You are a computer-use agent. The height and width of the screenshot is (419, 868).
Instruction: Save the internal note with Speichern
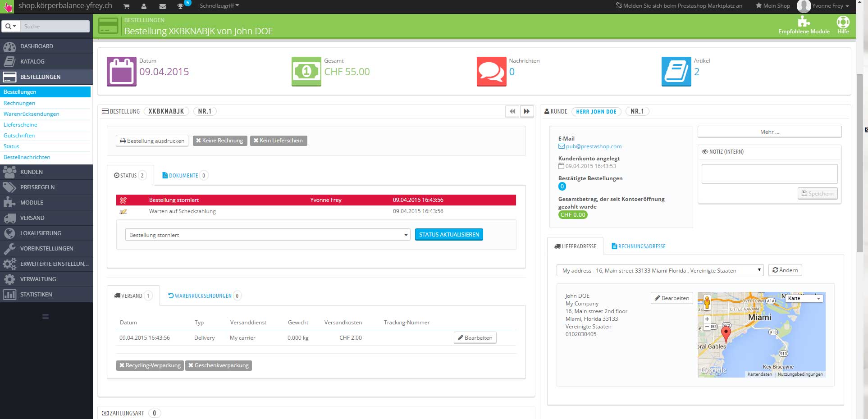coord(818,194)
